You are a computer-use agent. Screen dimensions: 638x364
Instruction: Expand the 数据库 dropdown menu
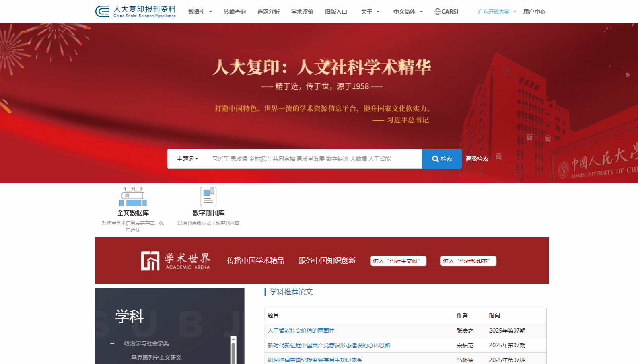coord(200,12)
